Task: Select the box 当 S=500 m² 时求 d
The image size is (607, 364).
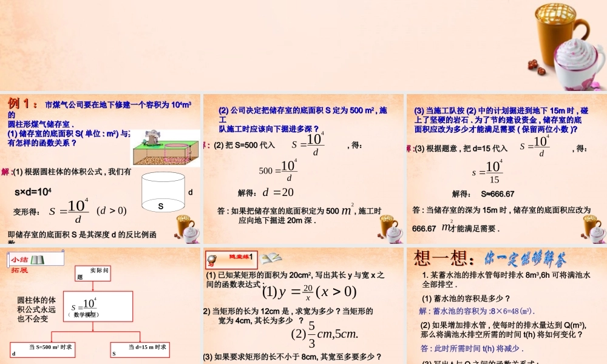Action: (42, 349)
